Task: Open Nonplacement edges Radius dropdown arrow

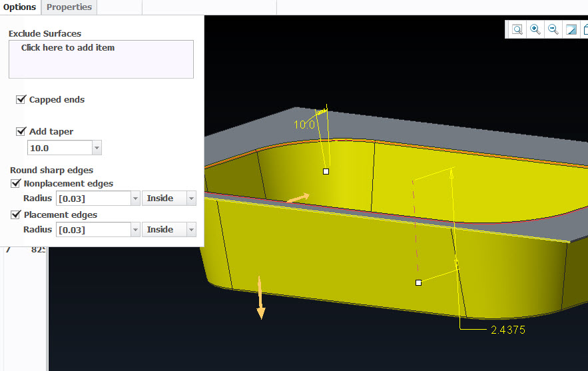Action: pos(135,198)
